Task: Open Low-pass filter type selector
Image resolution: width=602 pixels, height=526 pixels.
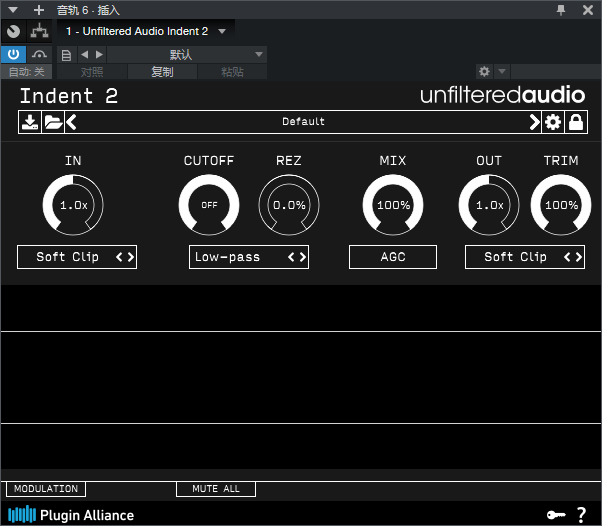Action: click(x=249, y=257)
